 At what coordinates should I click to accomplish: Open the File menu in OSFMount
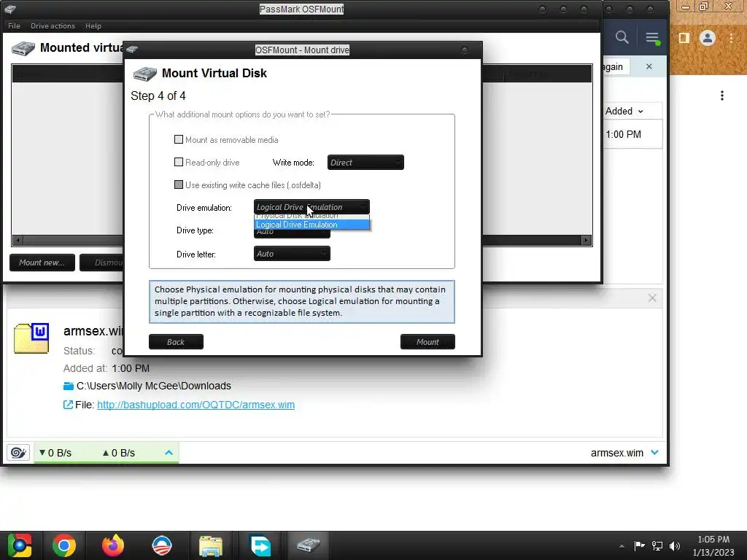(14, 26)
